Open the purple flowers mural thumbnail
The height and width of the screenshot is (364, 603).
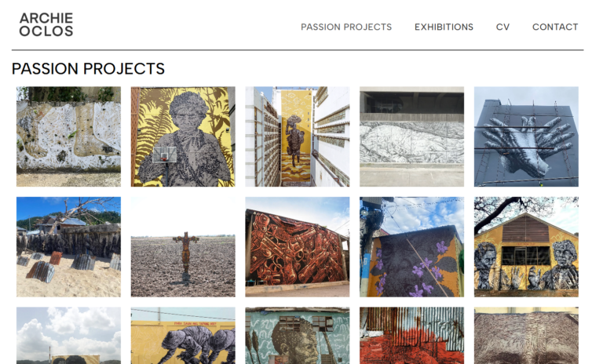(x=412, y=247)
